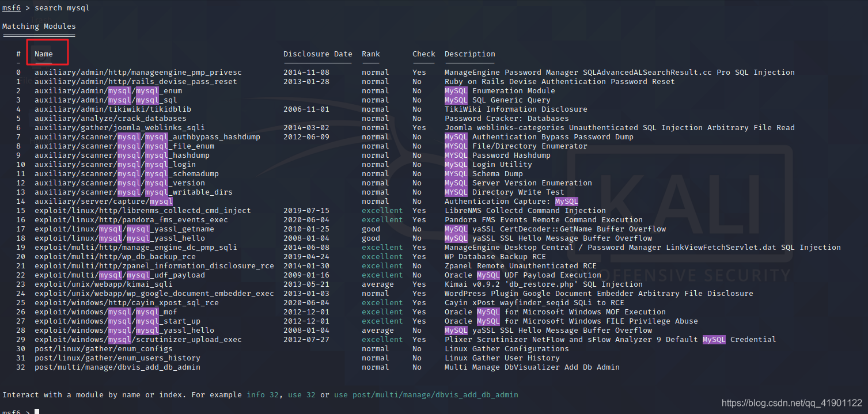This screenshot has height=414, width=868.
Task: Select librenms_collectd_cmd_inject exploit module name
Action: [x=143, y=211]
